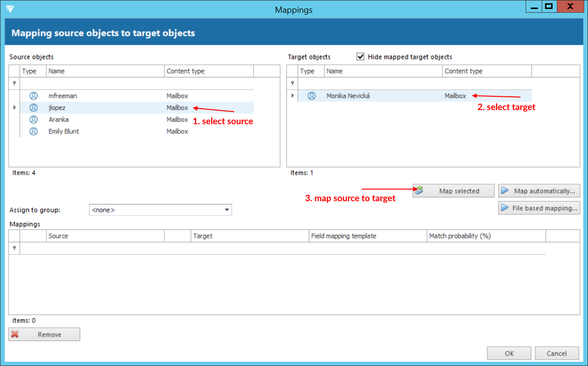Open File based mapping

point(539,208)
